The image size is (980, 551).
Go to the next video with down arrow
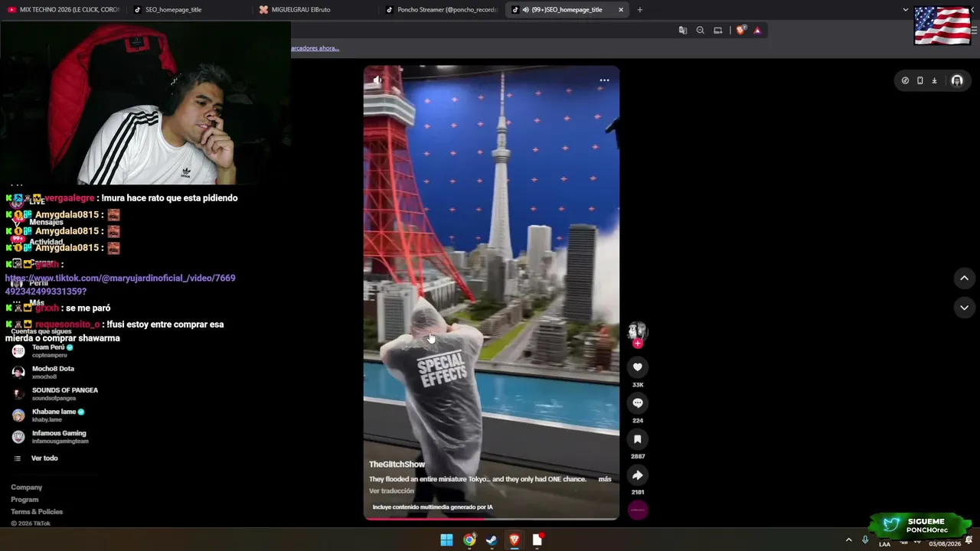click(964, 308)
